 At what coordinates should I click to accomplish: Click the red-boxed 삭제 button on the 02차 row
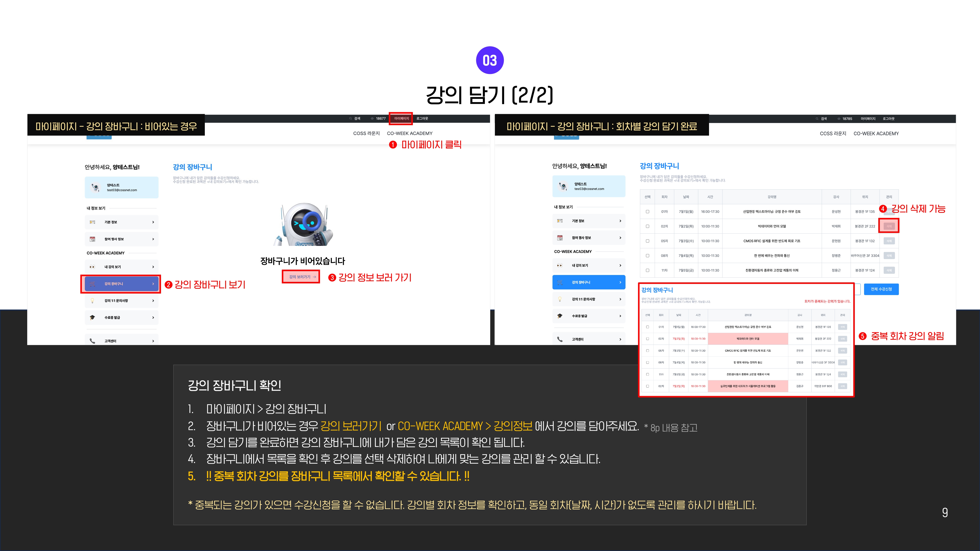pos(889,226)
